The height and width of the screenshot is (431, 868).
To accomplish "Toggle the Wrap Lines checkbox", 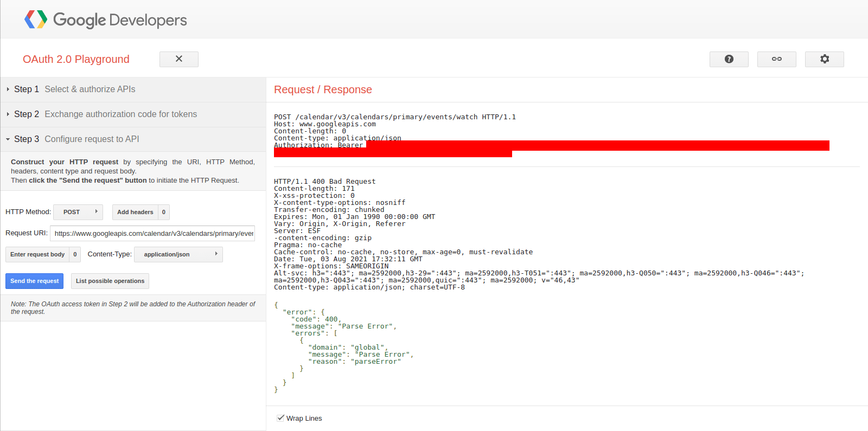I will pos(280,418).
